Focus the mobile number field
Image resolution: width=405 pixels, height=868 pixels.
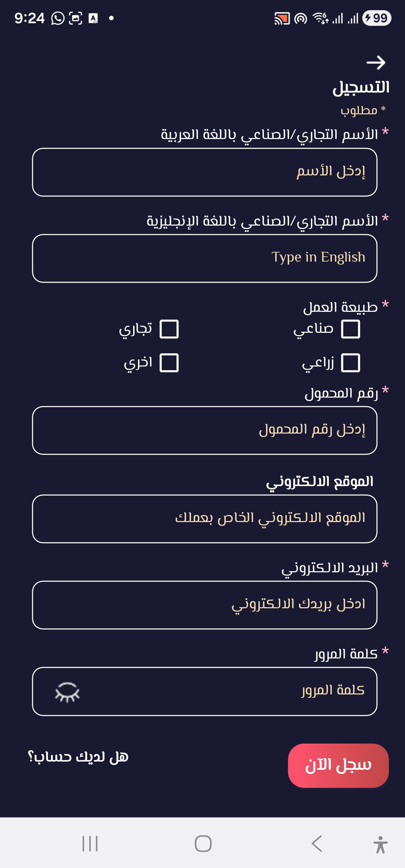click(205, 430)
